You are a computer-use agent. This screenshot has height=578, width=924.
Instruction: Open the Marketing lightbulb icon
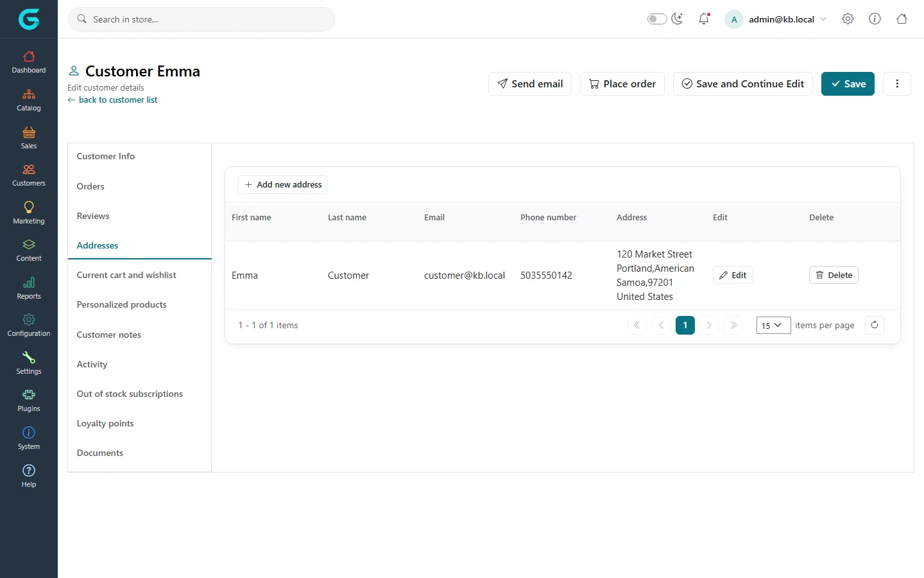coord(29,207)
